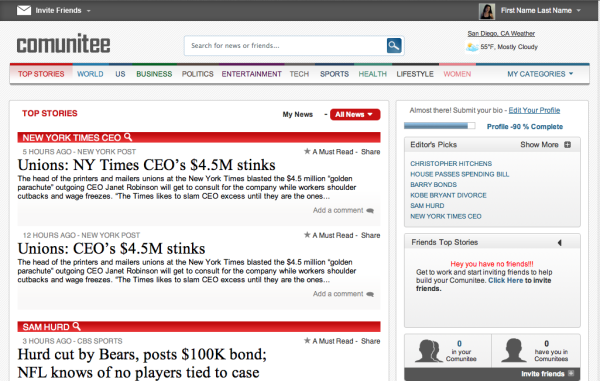
Task: Select the WORLD tab
Action: tap(90, 74)
